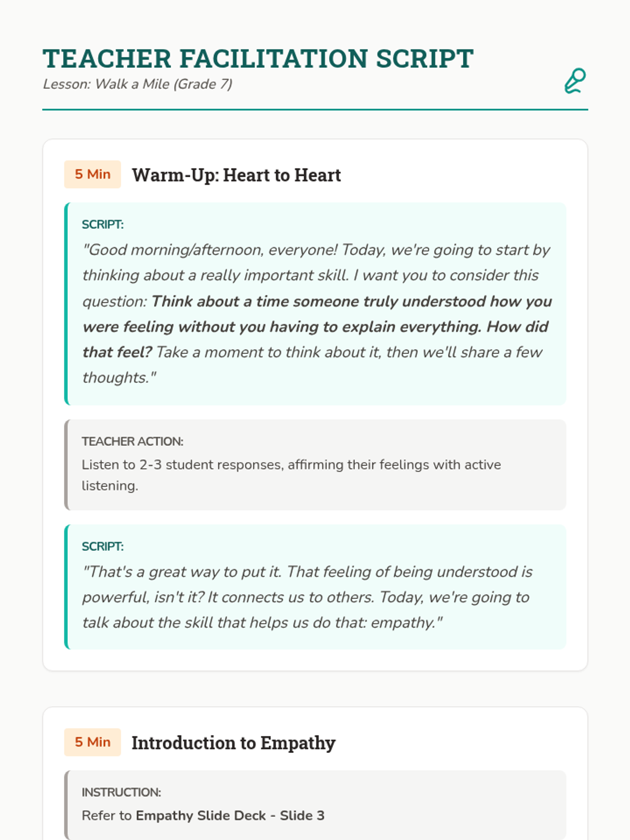This screenshot has height=840, width=630.
Task: Click the microphone icon in the header
Action: pos(575,81)
